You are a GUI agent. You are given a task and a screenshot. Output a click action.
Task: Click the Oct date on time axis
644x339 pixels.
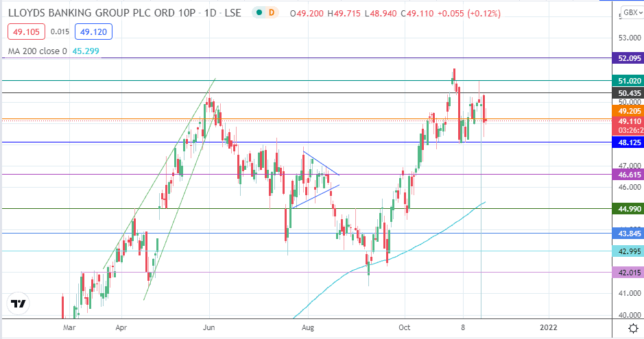point(405,327)
